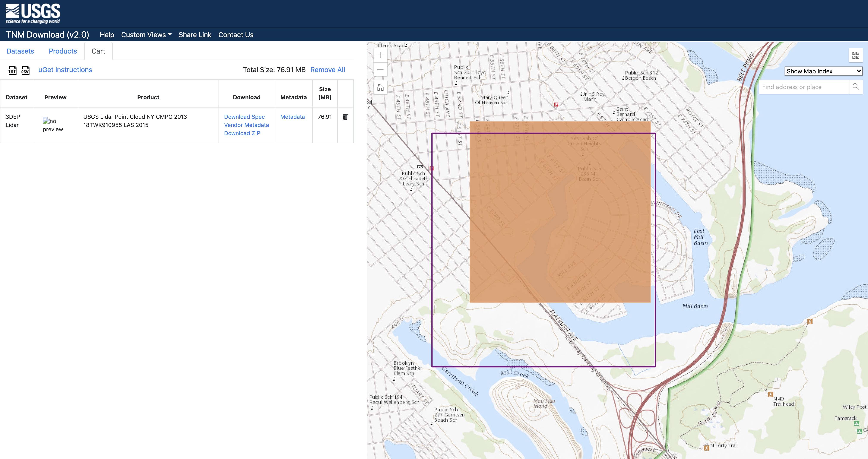Switch to the Products tab

[63, 51]
